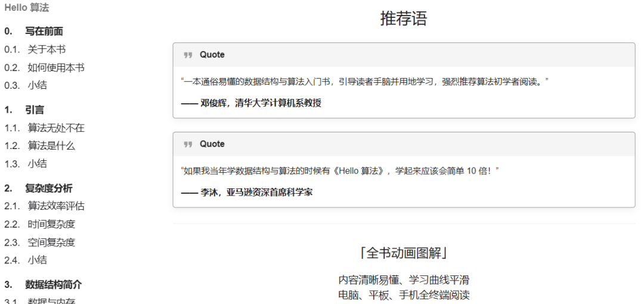Open section 1.2 算法是什么
644x304 pixels.
40,145
